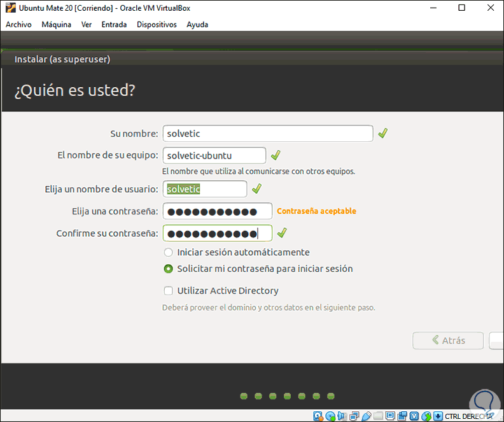Click the 'Elija una contraseña' field

coord(218,211)
